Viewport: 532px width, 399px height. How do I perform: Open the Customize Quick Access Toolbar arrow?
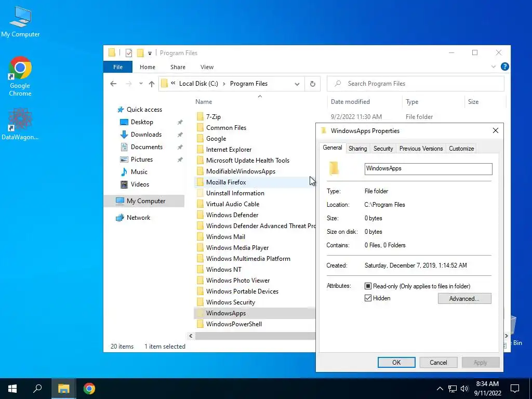[150, 54]
